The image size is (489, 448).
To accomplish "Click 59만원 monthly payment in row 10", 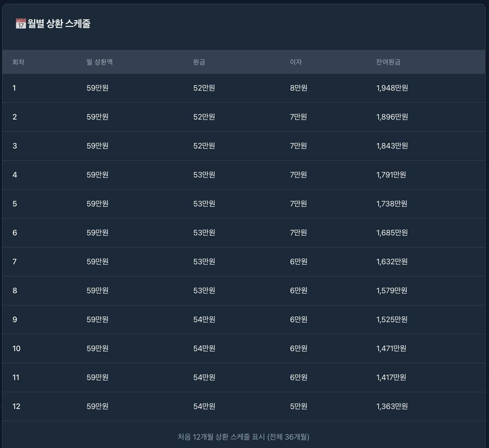I will coord(97,349).
